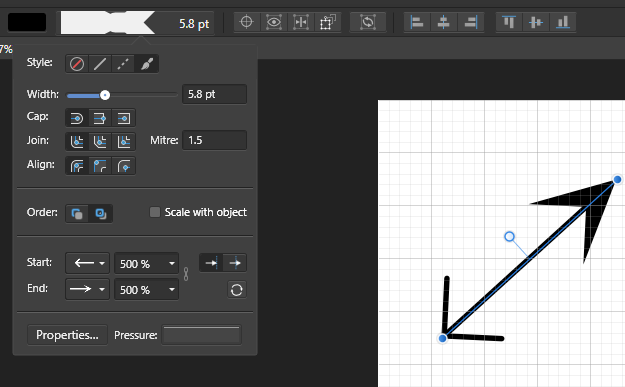Align objects bottom in toolbar
The height and width of the screenshot is (387, 625).
[x=563, y=22]
